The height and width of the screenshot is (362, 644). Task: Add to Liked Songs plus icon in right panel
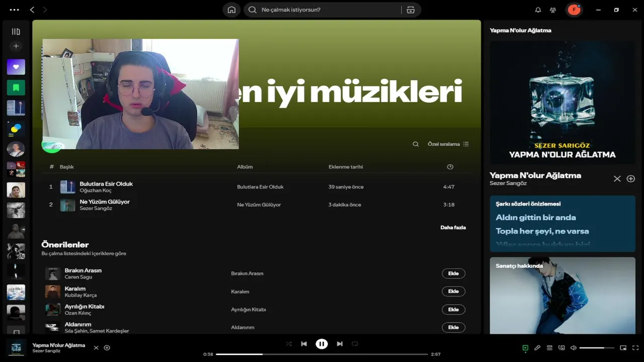pos(630,178)
